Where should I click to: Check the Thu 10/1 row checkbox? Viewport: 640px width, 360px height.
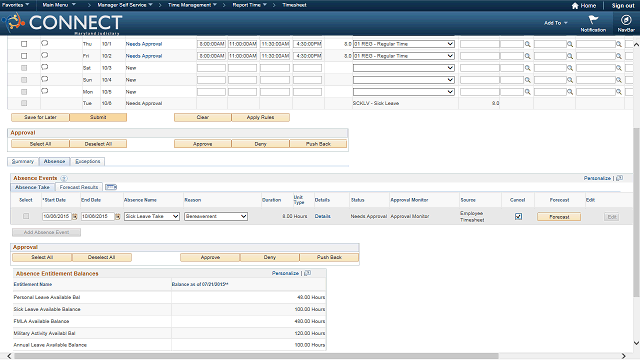pos(24,44)
